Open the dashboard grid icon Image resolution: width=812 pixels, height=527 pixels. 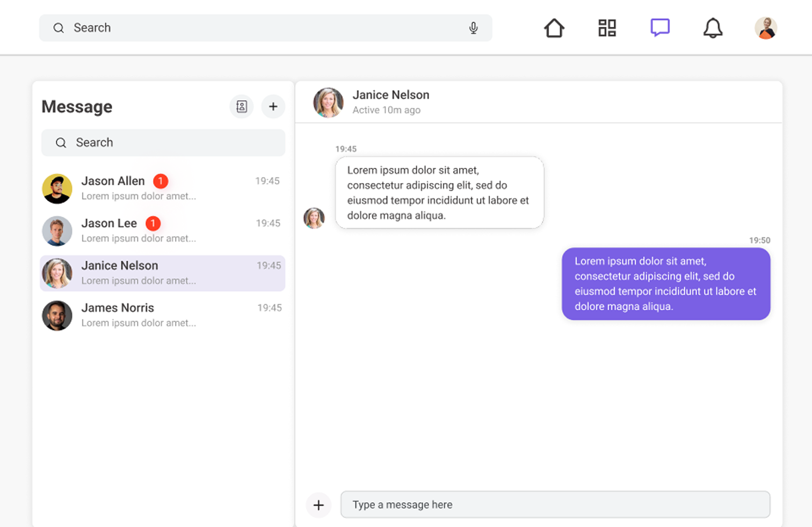[606, 27]
